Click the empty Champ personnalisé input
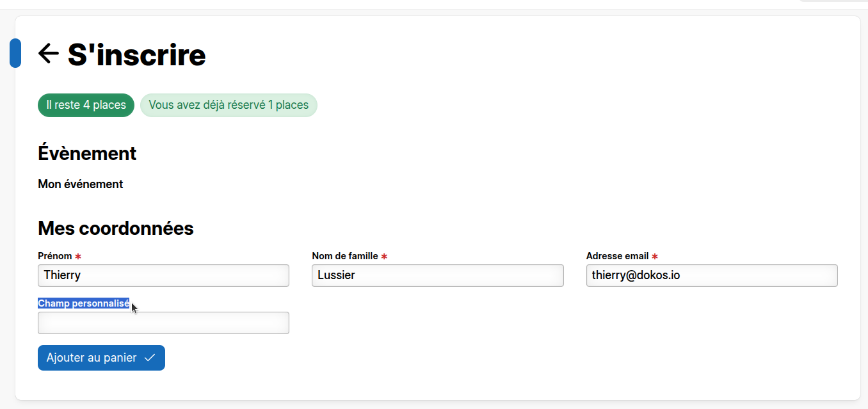The width and height of the screenshot is (868, 409). coord(163,323)
